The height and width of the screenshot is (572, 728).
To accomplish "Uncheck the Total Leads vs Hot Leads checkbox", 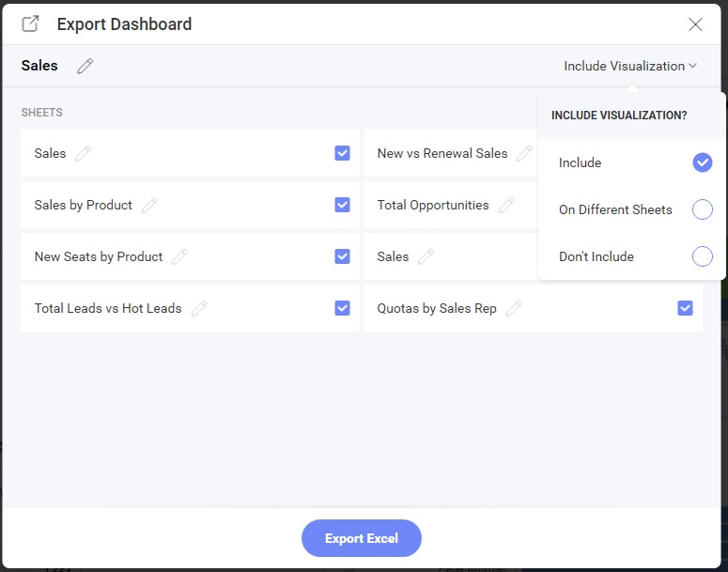I will click(342, 308).
